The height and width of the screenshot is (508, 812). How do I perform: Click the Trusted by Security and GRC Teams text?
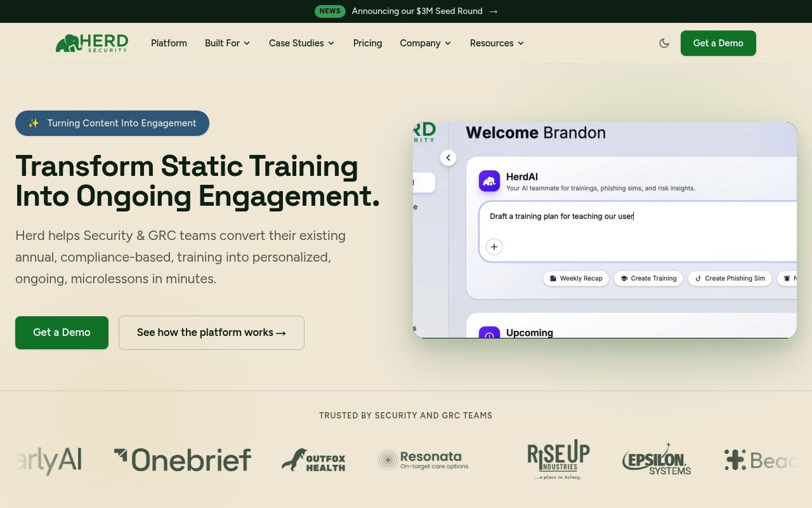406,415
